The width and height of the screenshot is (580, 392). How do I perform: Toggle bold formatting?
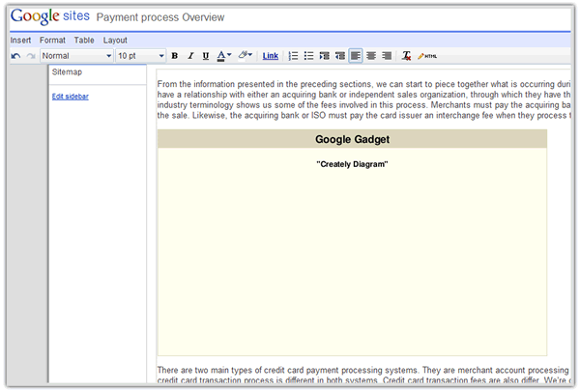(175, 56)
